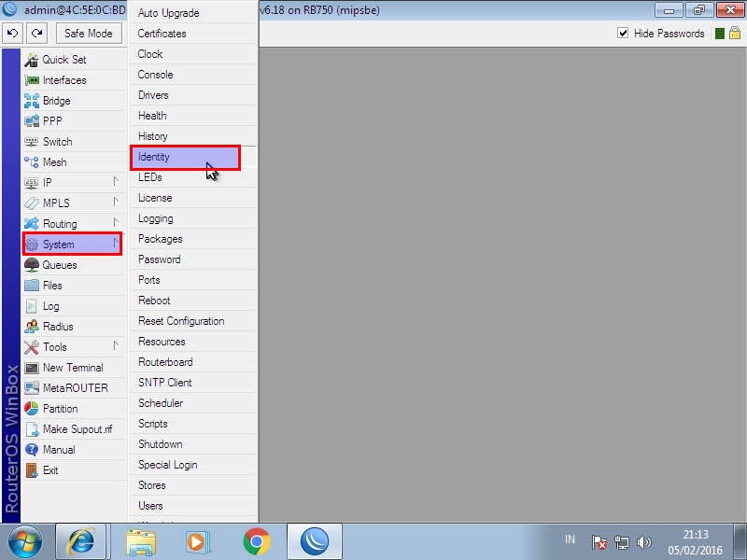Screen dimensions: 747x560
Task: Click the PPP icon in the sidebar
Action: pos(32,121)
